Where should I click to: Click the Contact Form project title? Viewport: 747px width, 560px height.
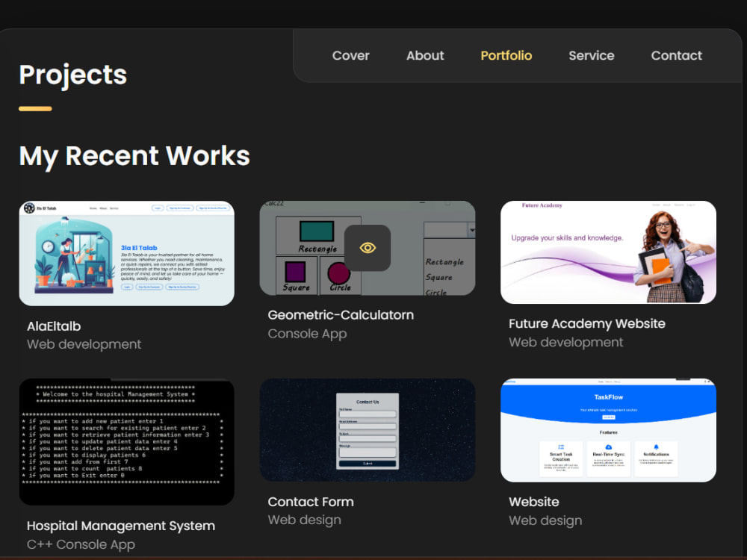(x=311, y=502)
